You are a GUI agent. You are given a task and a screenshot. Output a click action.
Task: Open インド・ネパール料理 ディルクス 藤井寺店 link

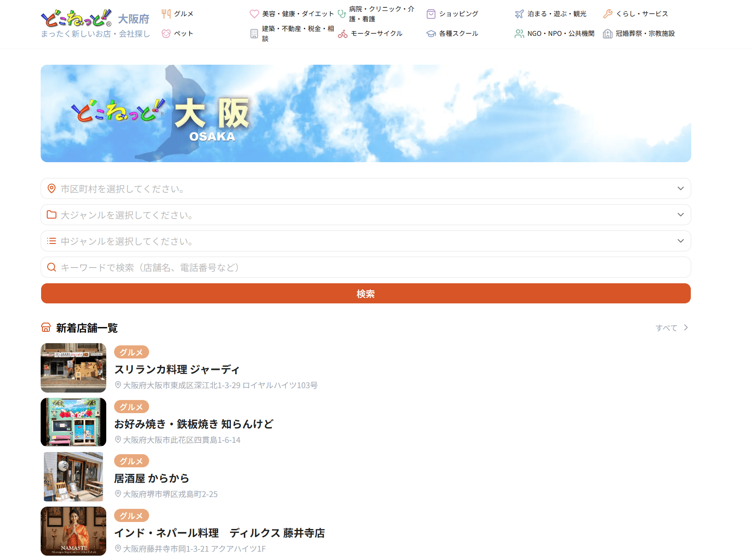219,533
